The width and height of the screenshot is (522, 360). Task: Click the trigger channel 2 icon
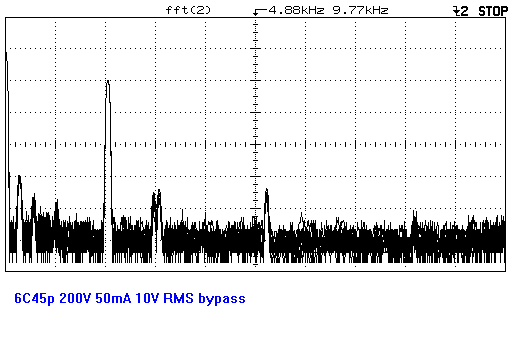(x=461, y=11)
